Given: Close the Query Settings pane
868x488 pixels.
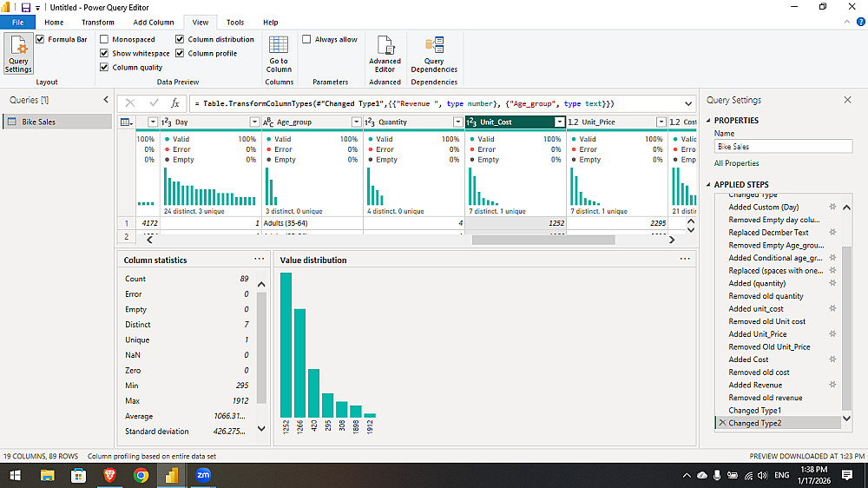Looking at the screenshot, I should pyautogui.click(x=847, y=100).
